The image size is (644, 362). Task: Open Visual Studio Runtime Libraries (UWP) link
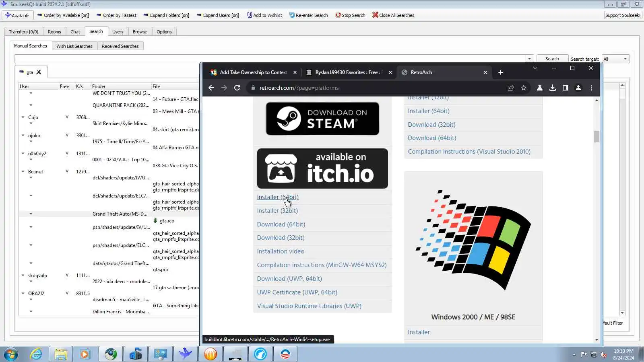pos(309,306)
